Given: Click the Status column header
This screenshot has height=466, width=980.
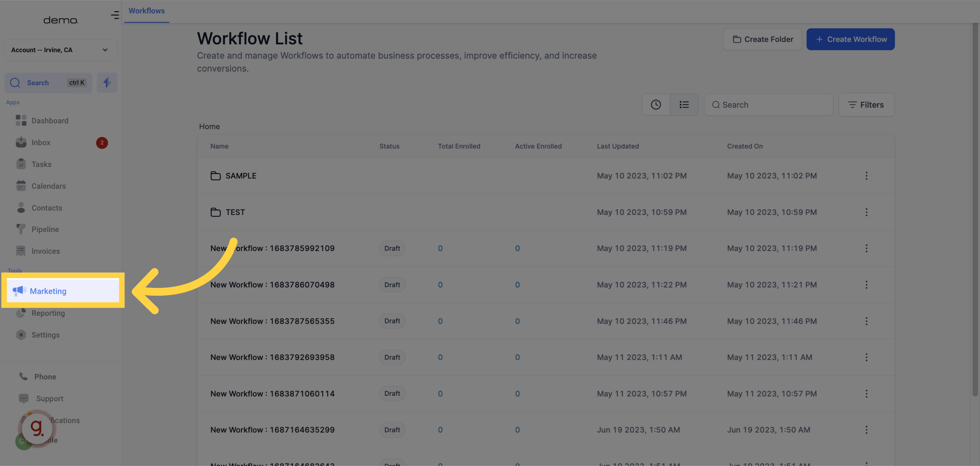Looking at the screenshot, I should (389, 146).
